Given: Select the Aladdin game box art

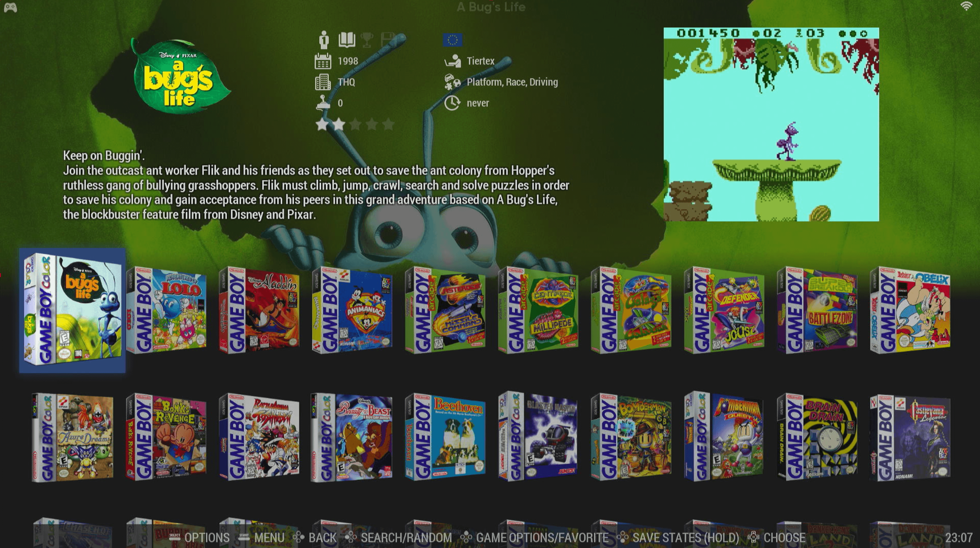Looking at the screenshot, I should (259, 310).
